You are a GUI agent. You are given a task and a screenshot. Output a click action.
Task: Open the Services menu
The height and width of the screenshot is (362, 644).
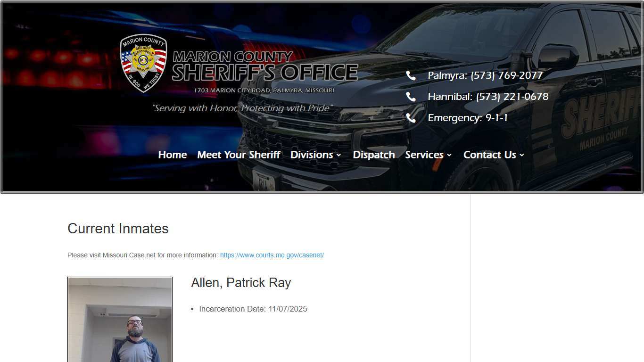pos(424,155)
